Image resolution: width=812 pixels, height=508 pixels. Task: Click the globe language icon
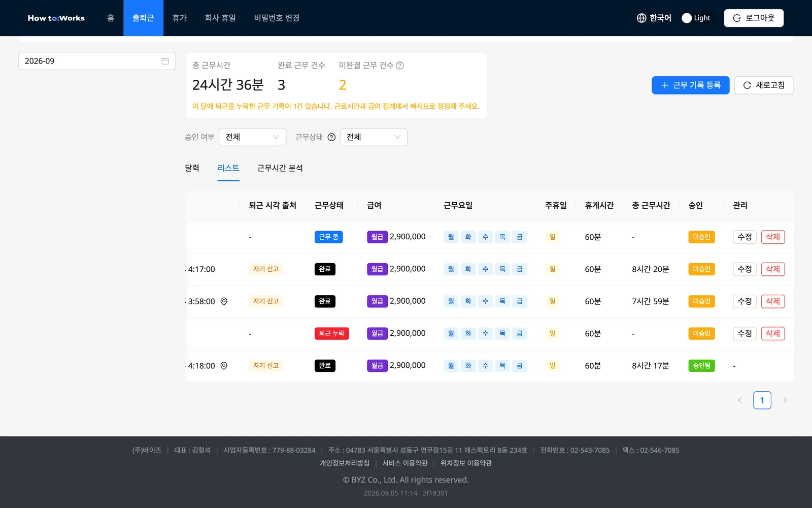tap(641, 18)
